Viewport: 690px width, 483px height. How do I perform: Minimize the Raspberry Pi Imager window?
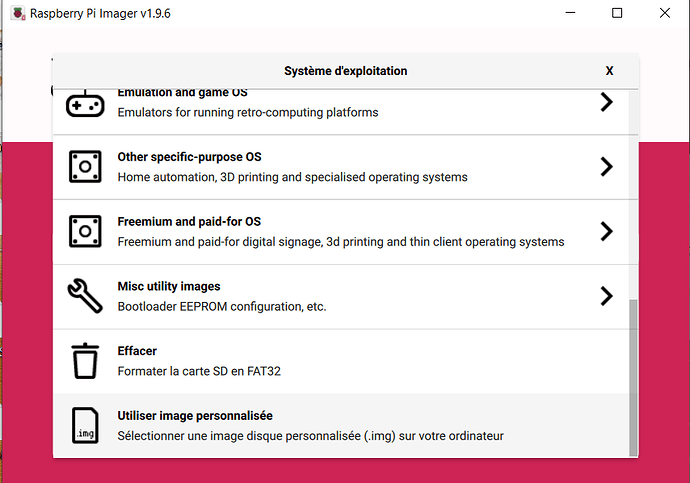click(570, 13)
